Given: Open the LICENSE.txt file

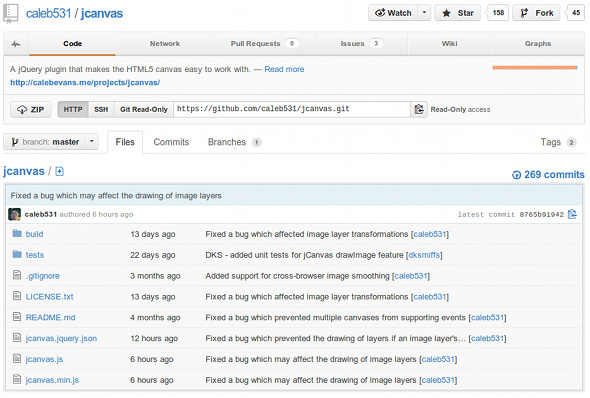Looking at the screenshot, I should (49, 297).
